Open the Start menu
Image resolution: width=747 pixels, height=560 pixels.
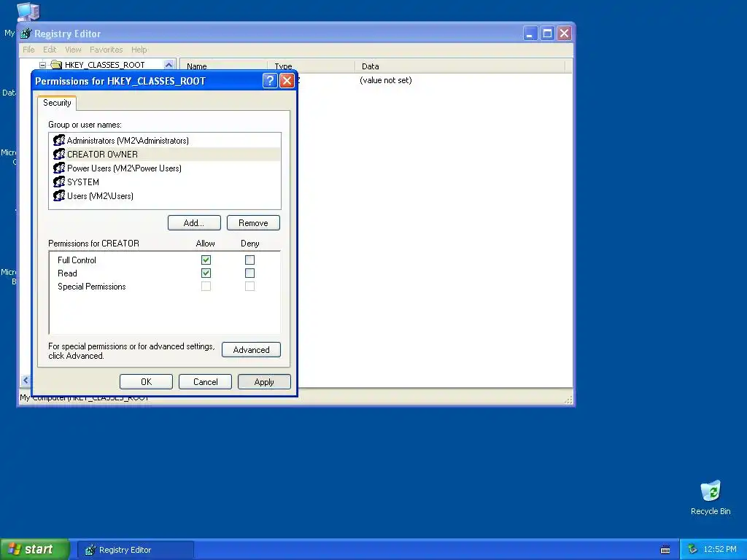point(35,550)
